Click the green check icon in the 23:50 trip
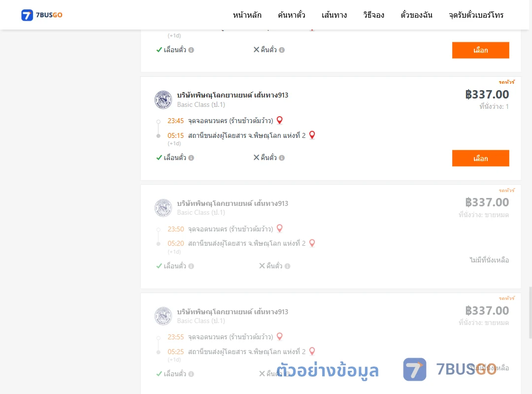This screenshot has width=532, height=394. [159, 266]
